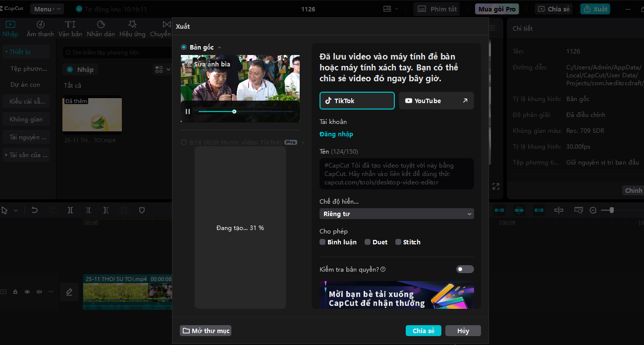Click the fullscreen preview expand icon

click(496, 186)
